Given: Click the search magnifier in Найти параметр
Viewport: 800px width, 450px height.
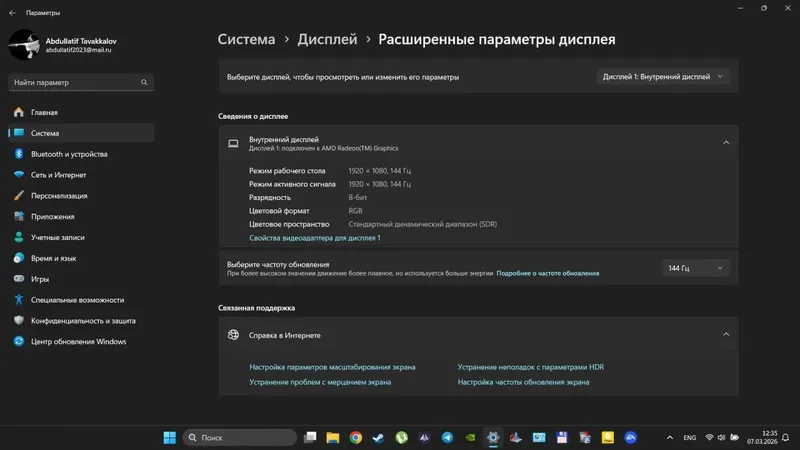Looking at the screenshot, I should (x=144, y=82).
